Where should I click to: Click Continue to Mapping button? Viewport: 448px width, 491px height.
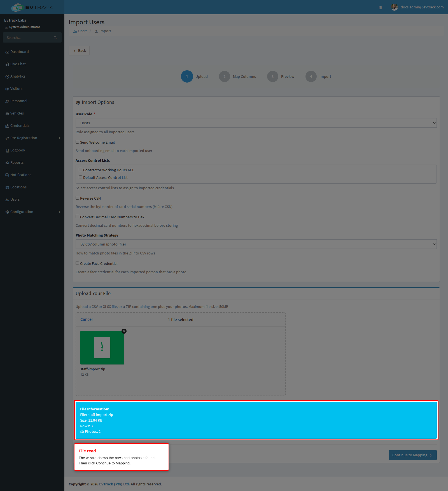click(412, 455)
